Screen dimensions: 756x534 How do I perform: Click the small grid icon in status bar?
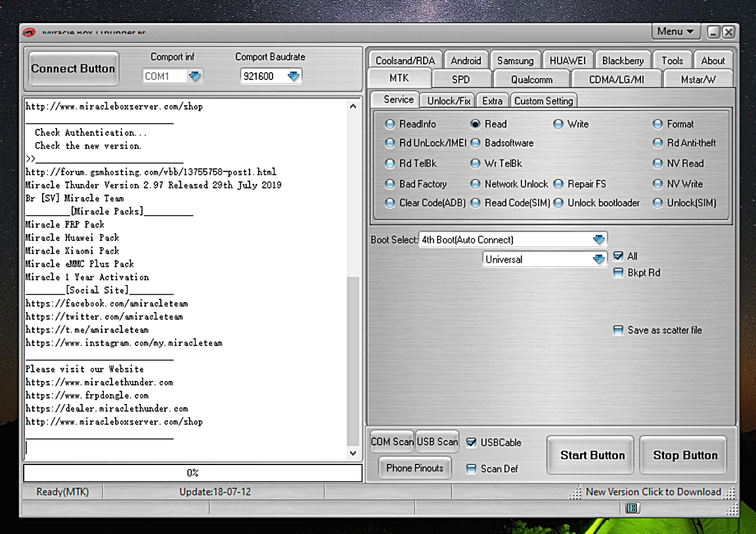click(632, 508)
